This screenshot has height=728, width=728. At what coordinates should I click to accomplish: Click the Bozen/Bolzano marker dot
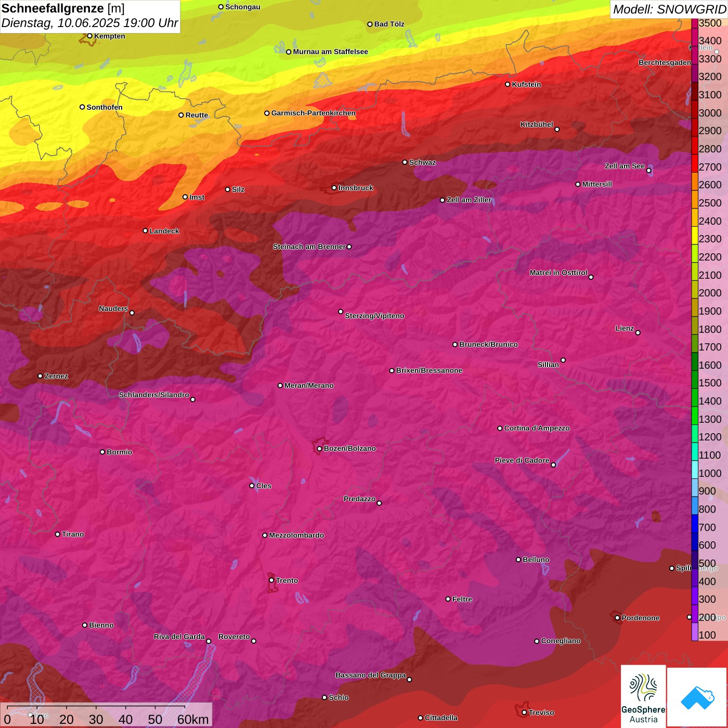[320, 449]
